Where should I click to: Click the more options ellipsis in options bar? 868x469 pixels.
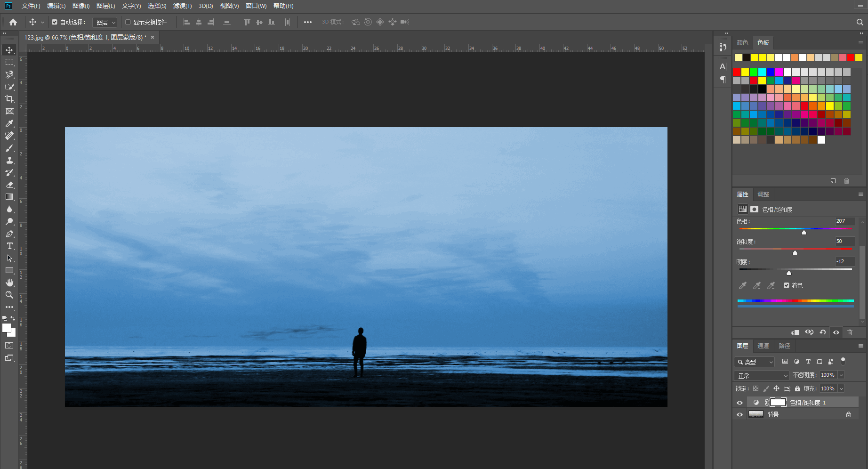tap(307, 22)
